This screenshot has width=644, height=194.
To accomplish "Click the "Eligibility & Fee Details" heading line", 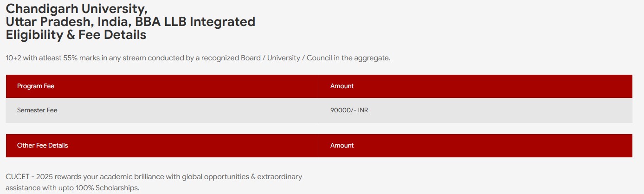I will [x=76, y=34].
